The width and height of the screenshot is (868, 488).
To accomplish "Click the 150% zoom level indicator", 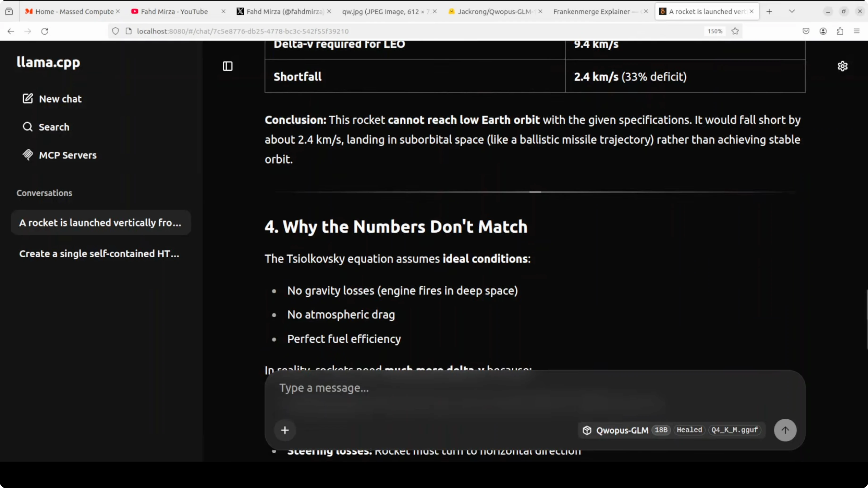I will point(715,31).
